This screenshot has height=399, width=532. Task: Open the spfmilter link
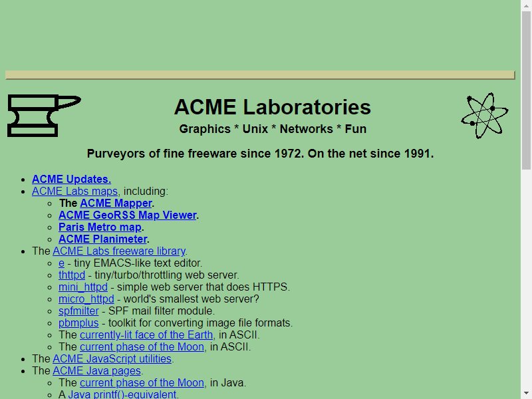78,311
